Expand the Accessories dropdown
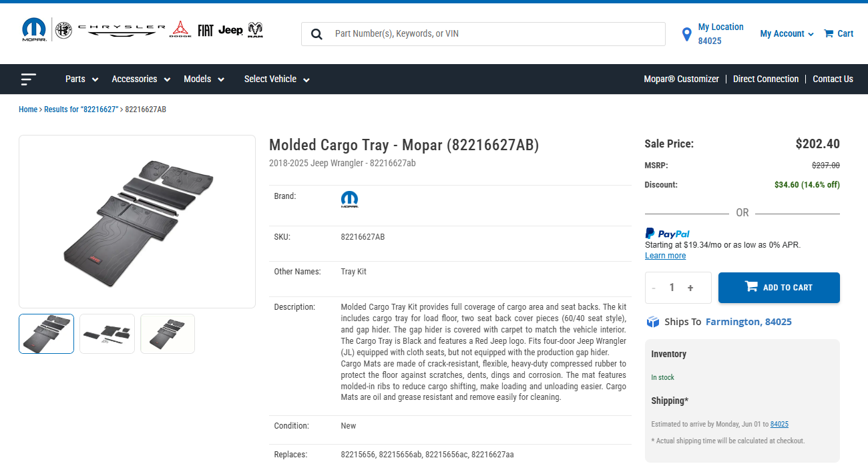868x468 pixels. 141,79
